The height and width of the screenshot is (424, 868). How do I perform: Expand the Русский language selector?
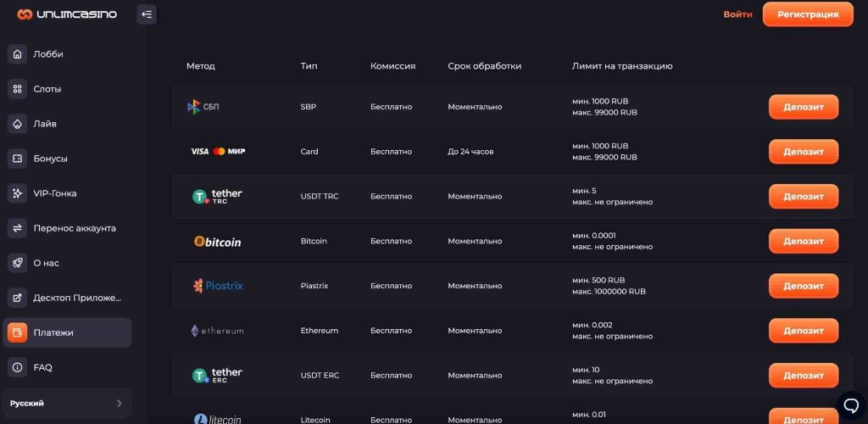[x=67, y=403]
